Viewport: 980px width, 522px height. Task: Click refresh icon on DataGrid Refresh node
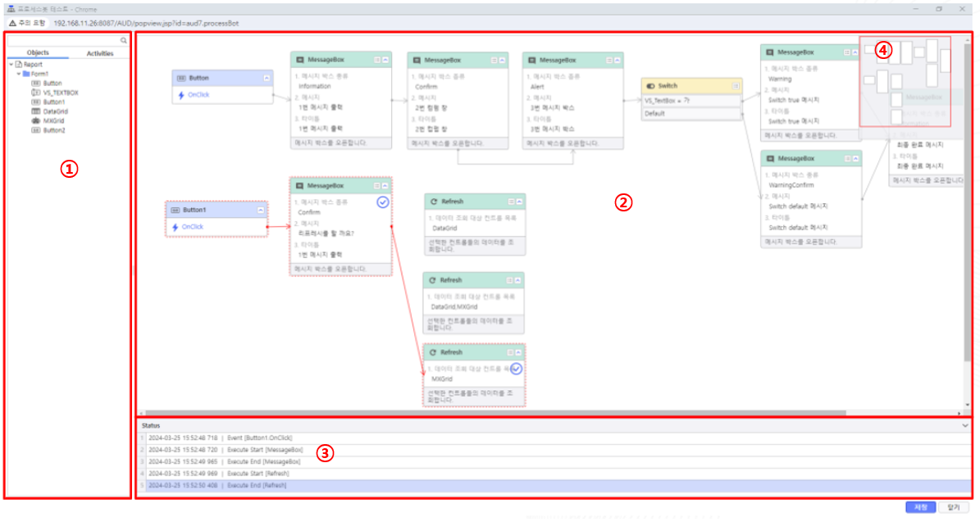(x=434, y=202)
